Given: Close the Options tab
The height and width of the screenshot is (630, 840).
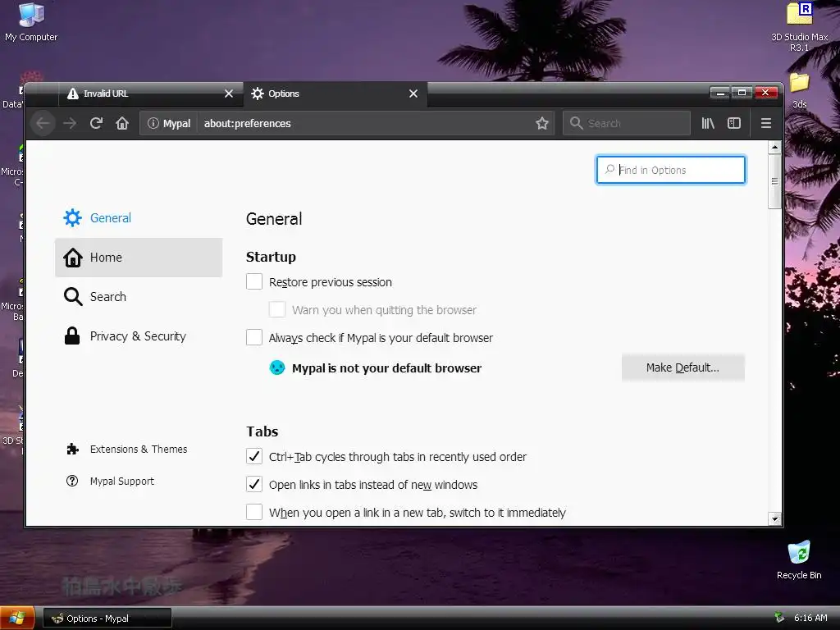Looking at the screenshot, I should click(x=413, y=94).
